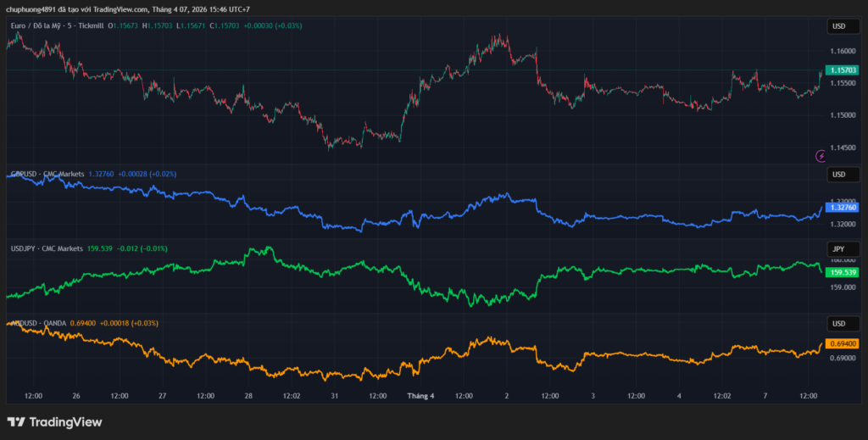This screenshot has width=868, height=440.
Task: Open the USD currency selector in GBPUSD pane
Action: click(x=838, y=175)
